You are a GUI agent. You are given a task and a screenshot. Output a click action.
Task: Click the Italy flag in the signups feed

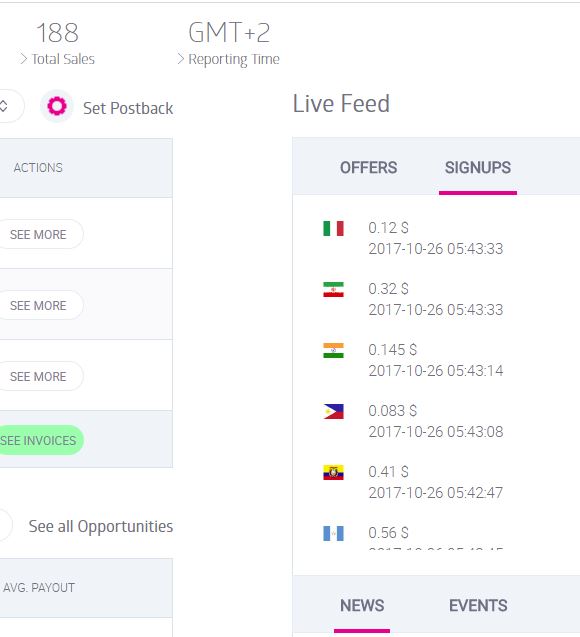pyautogui.click(x=333, y=228)
